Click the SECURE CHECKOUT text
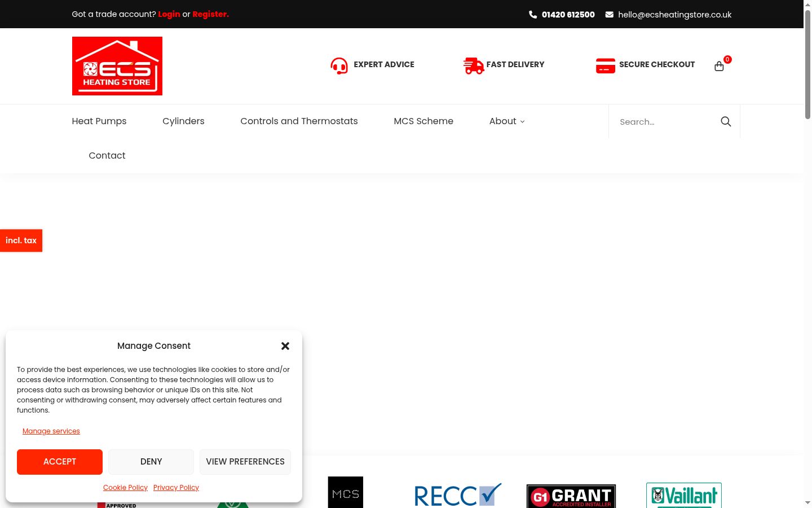This screenshot has width=812, height=508. pos(657,64)
